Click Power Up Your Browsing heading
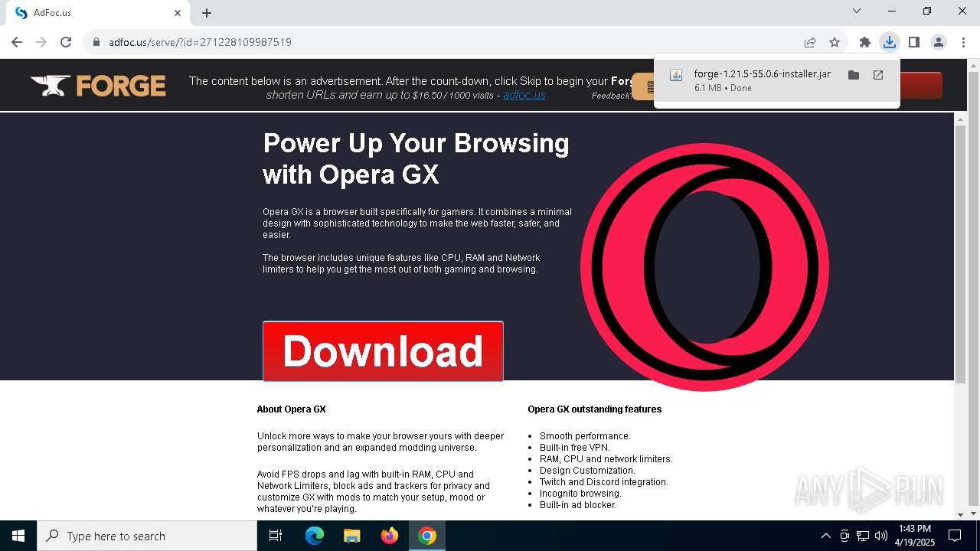 (x=416, y=159)
